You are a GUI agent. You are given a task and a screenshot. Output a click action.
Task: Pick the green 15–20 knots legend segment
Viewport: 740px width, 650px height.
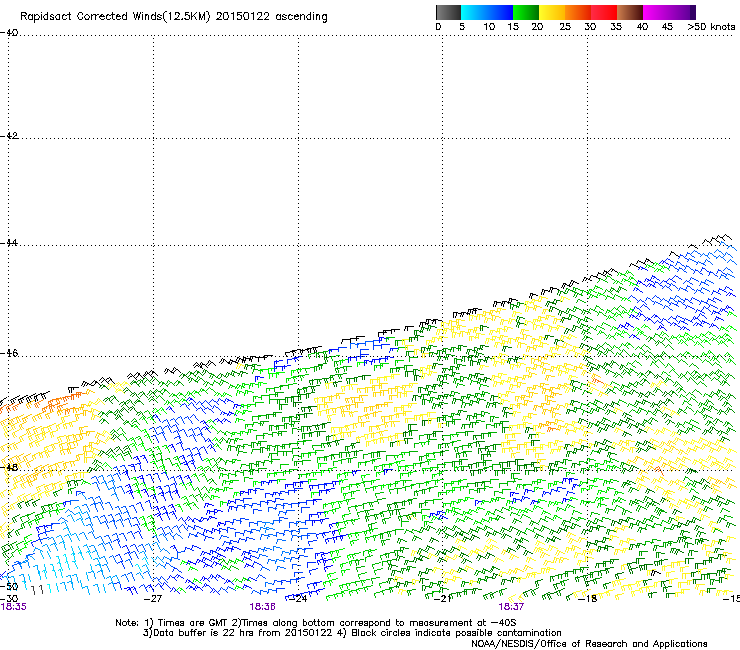(x=526, y=12)
